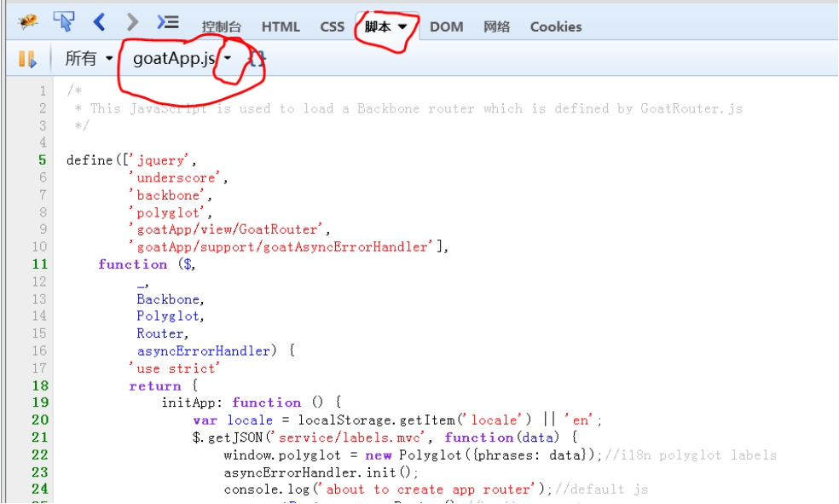Select the 脚本 script tab

click(x=378, y=26)
